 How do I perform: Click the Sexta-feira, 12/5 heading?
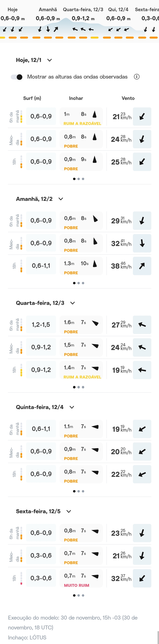38,511
